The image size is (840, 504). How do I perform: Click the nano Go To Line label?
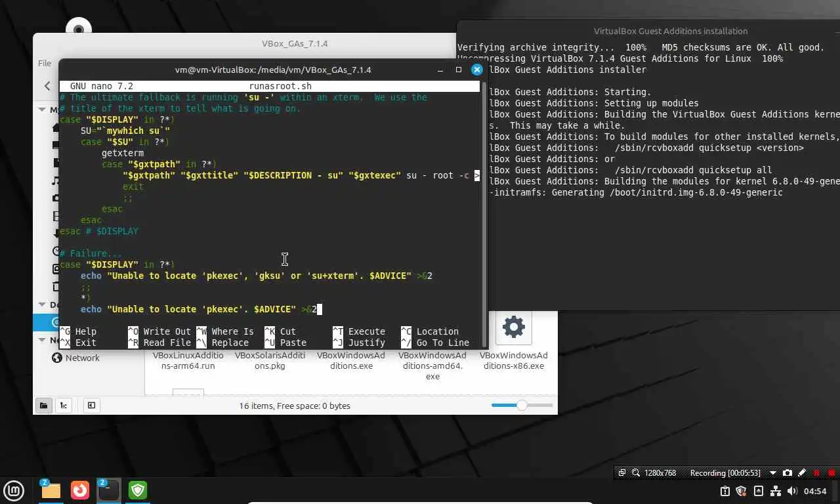pos(443,343)
